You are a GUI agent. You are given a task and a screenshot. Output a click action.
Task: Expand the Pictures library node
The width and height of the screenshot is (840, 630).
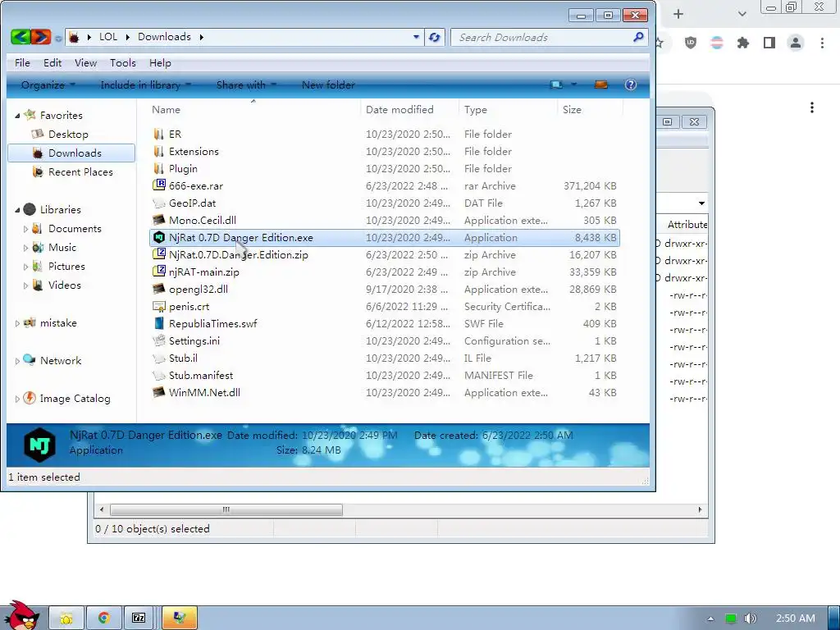[25, 267]
